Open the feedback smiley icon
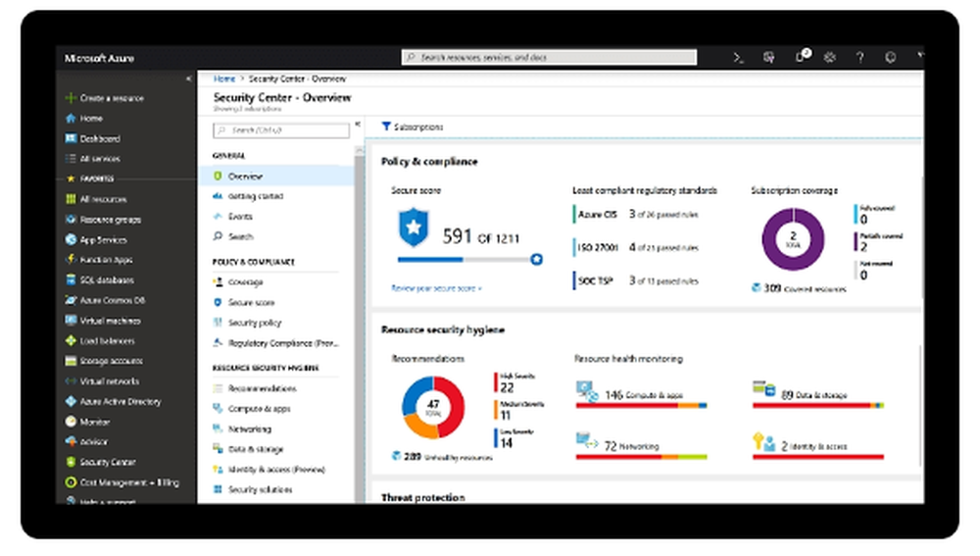980x556 pixels. coord(891,58)
